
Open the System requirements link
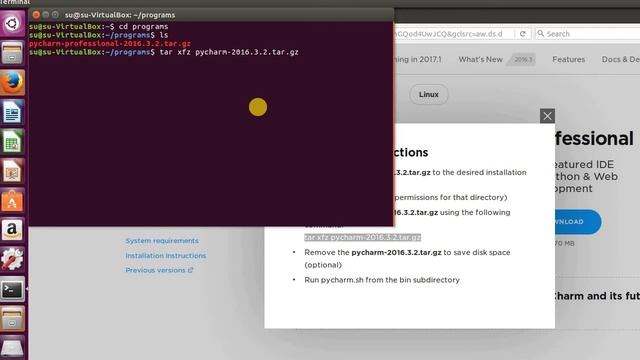162,241
